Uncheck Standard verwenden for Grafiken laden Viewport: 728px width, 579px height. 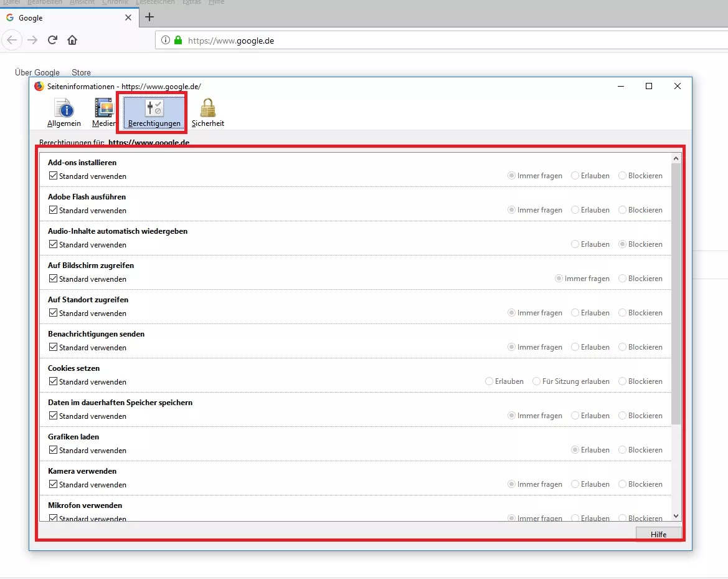[x=54, y=450]
